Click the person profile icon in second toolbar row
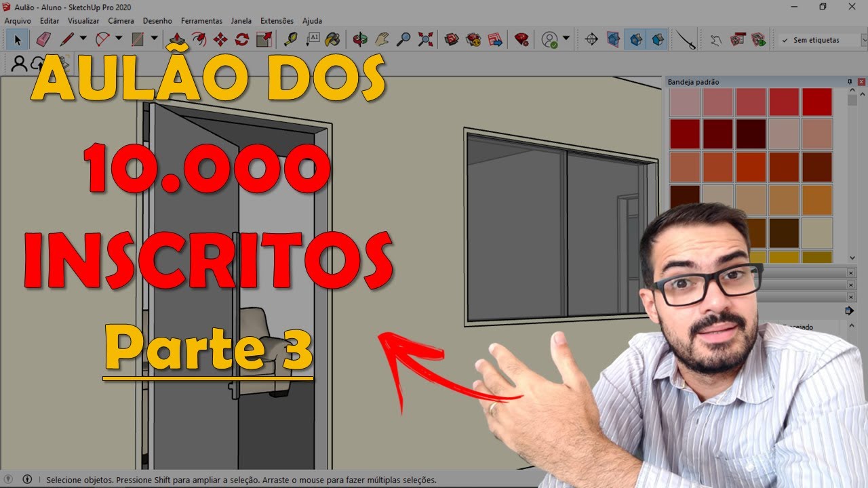This screenshot has height=488, width=868. [20, 64]
